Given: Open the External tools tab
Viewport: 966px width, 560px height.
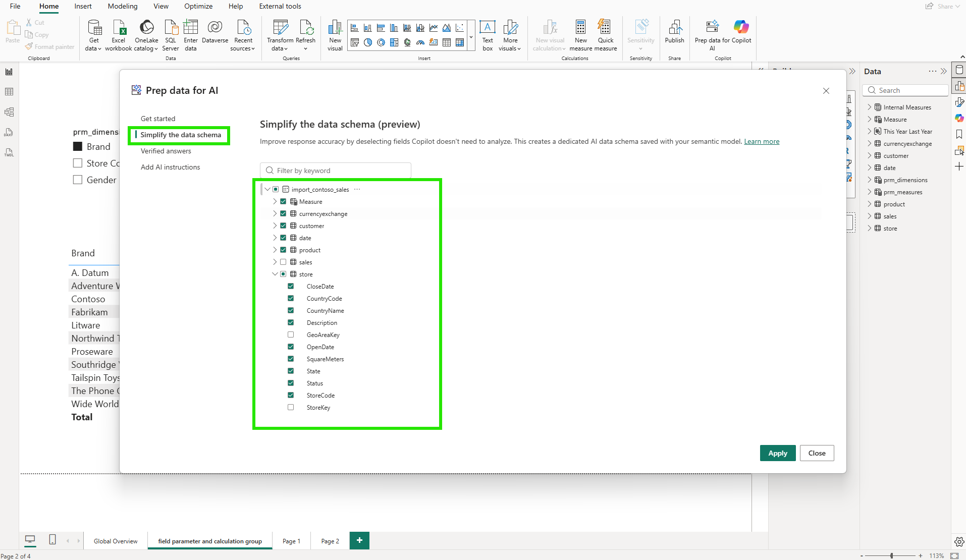Looking at the screenshot, I should [280, 6].
